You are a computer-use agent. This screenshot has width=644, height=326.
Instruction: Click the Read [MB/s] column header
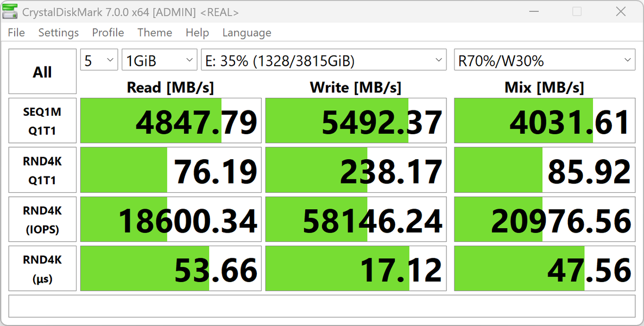pyautogui.click(x=171, y=87)
